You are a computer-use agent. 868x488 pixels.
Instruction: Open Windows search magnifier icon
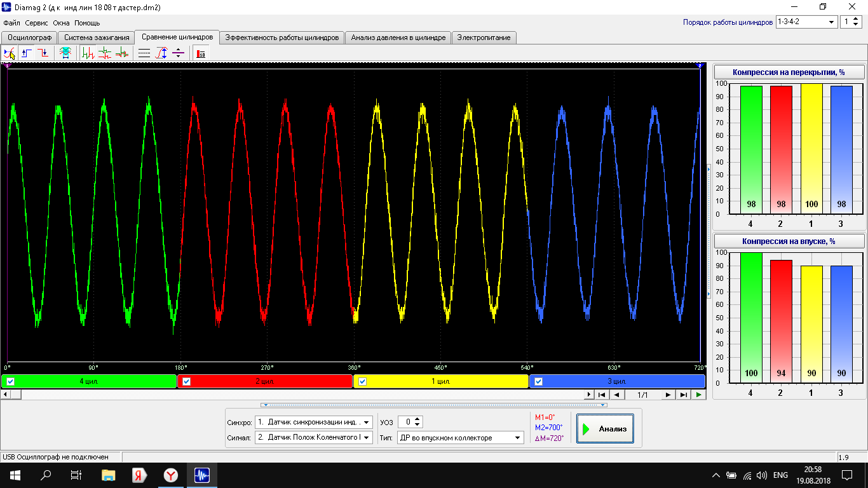(46, 475)
